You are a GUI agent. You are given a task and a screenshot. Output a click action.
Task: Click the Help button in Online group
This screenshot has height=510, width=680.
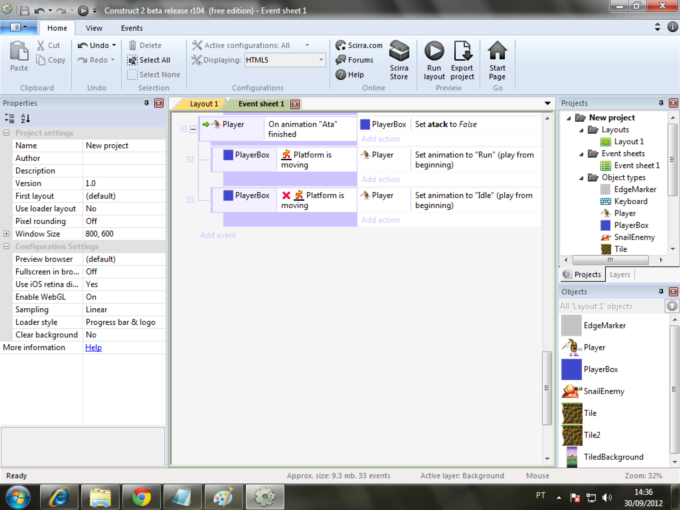[350, 75]
